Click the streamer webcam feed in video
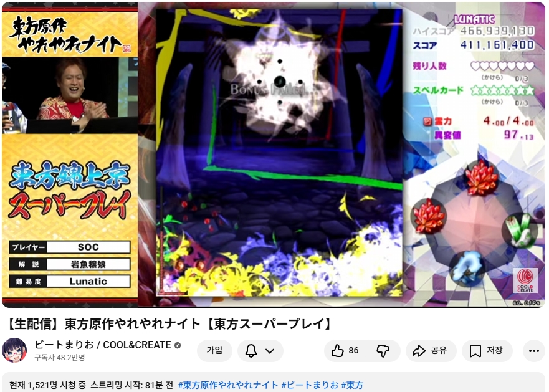The height and width of the screenshot is (392, 549). (70, 95)
